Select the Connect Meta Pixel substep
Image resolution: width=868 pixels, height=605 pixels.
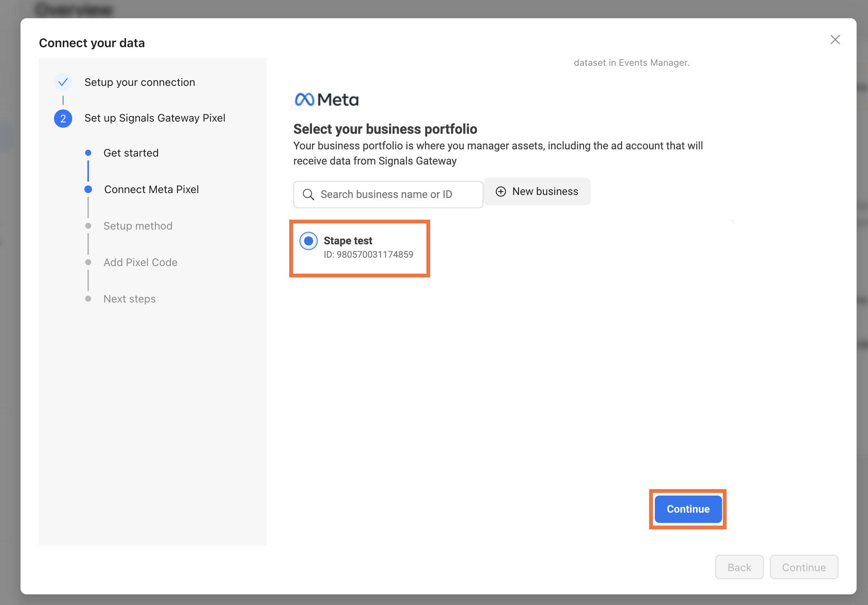coord(151,189)
